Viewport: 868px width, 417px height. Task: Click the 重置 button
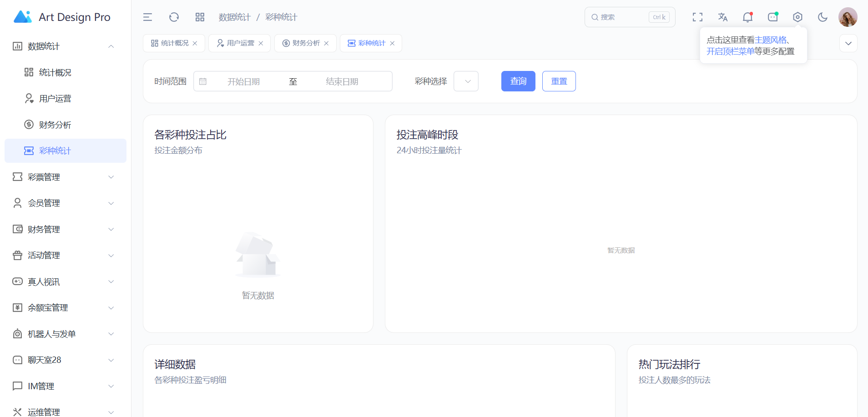(559, 81)
